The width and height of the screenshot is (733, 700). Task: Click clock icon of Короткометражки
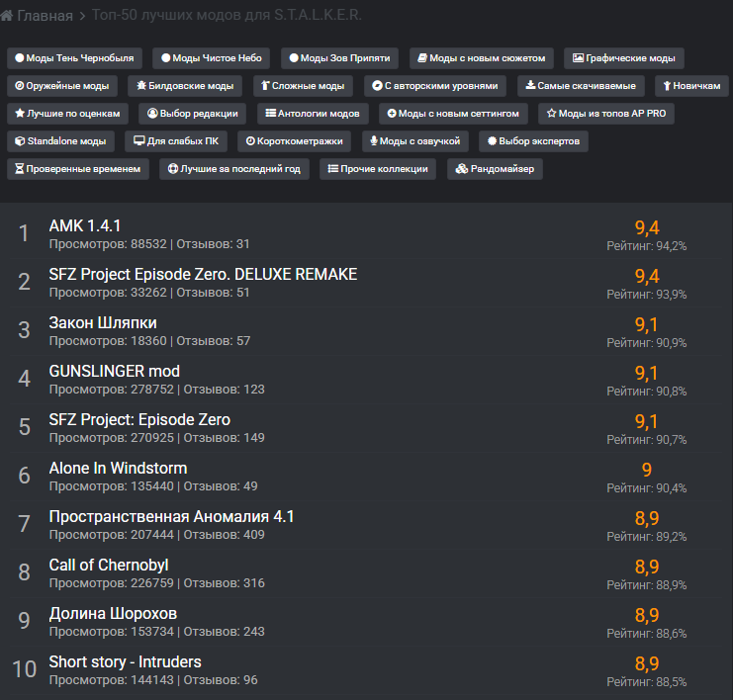250,141
